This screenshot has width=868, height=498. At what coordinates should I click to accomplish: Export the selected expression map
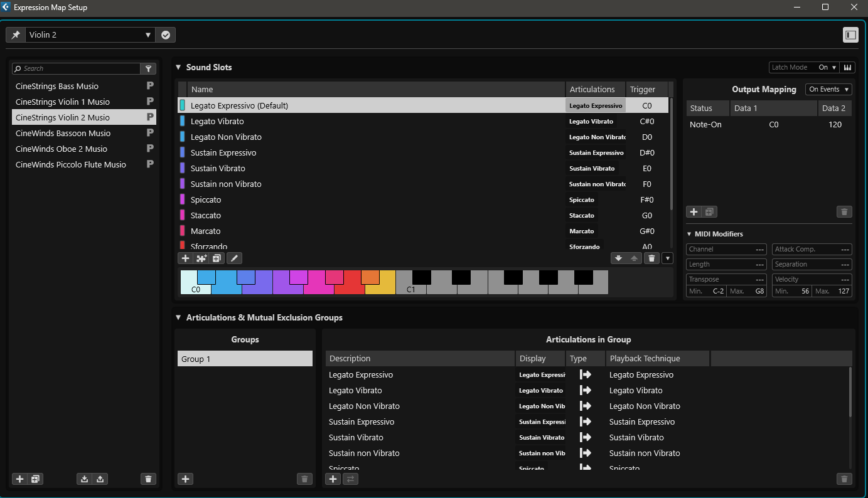click(100, 479)
